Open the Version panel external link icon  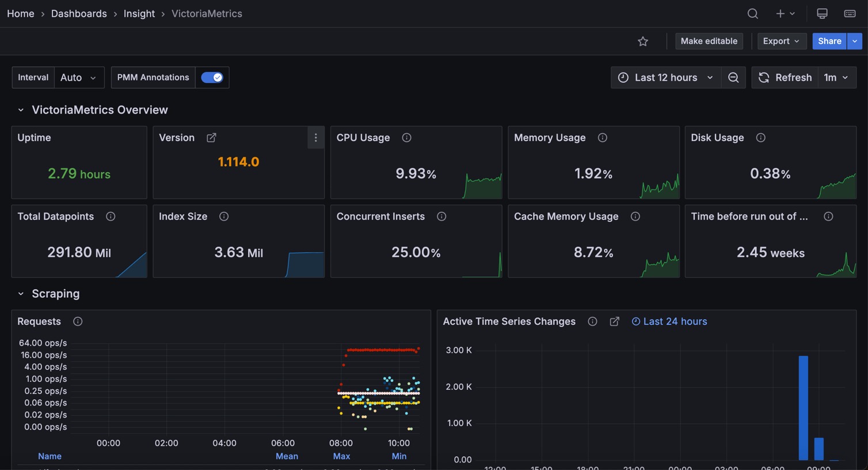click(x=211, y=138)
